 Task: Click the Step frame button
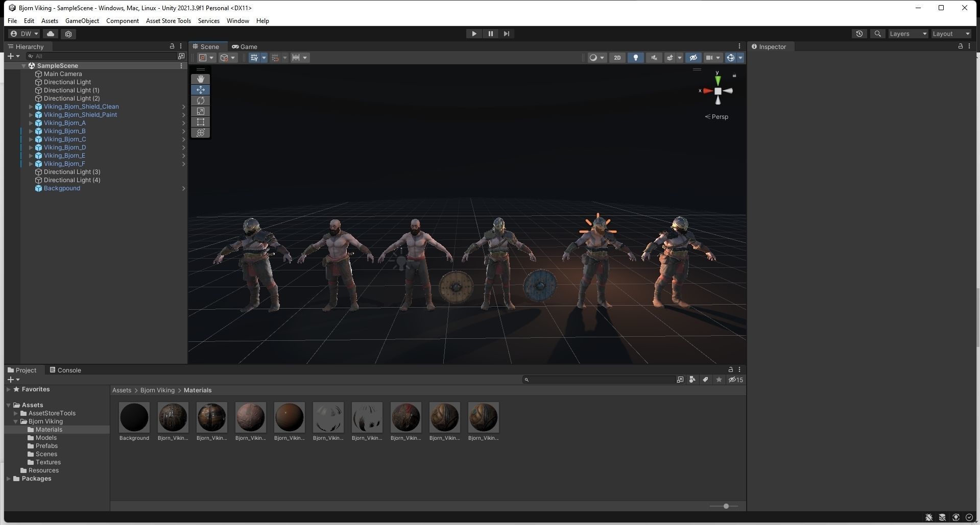pos(507,34)
